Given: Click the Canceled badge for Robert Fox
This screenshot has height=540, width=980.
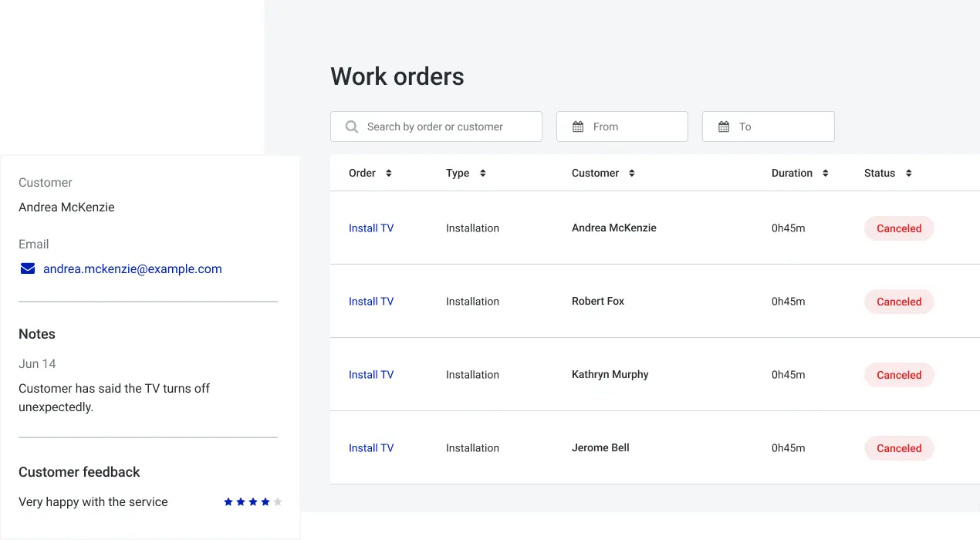Looking at the screenshot, I should (898, 302).
